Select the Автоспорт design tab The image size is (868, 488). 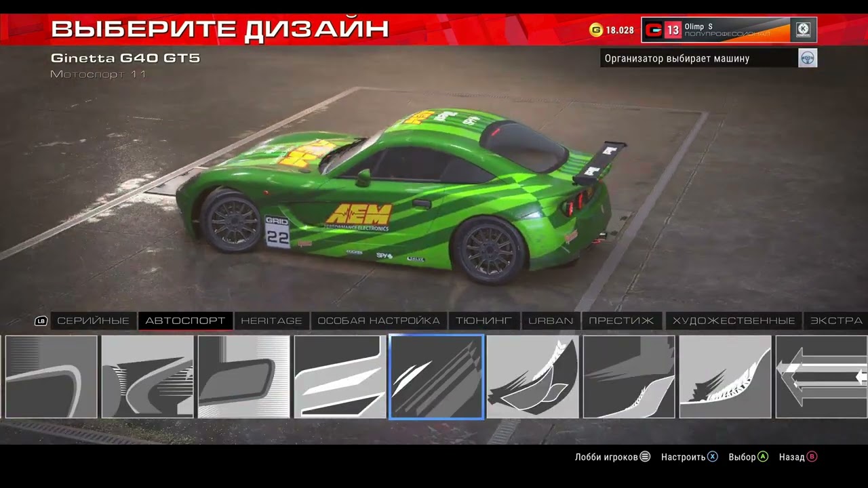coord(185,321)
